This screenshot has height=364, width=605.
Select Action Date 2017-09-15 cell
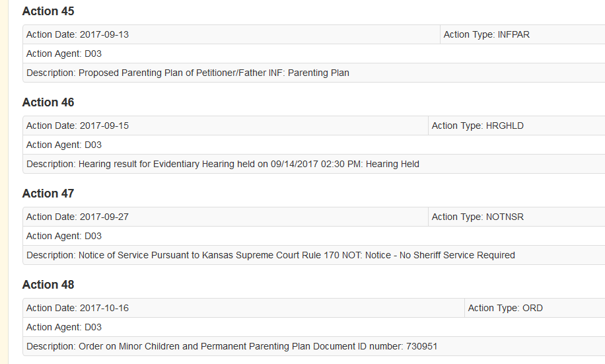82,126
